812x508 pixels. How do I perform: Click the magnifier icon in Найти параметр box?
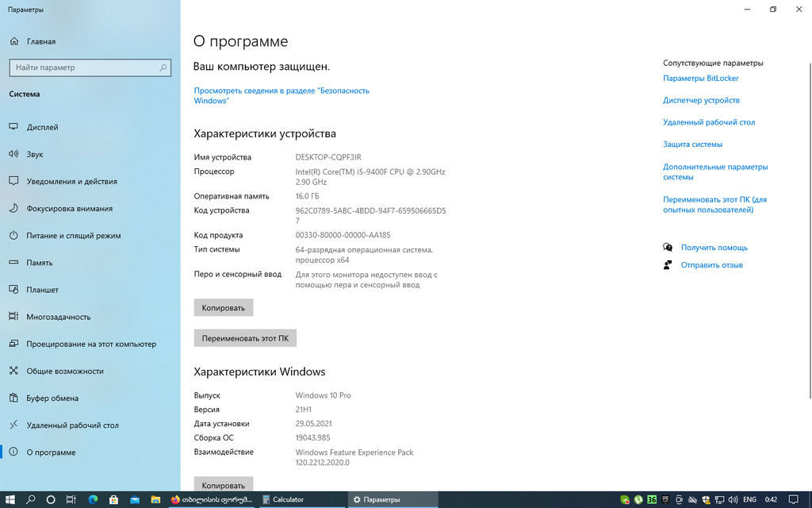click(x=163, y=67)
